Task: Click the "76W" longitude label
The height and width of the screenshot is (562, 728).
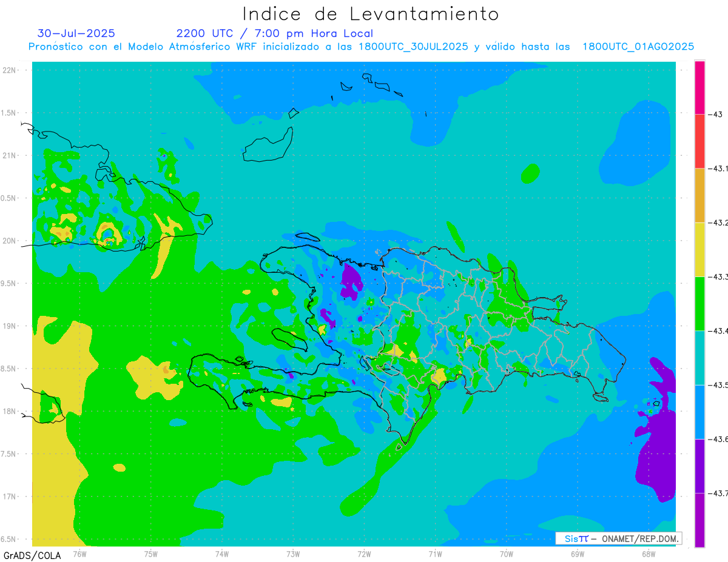Action: [x=79, y=554]
